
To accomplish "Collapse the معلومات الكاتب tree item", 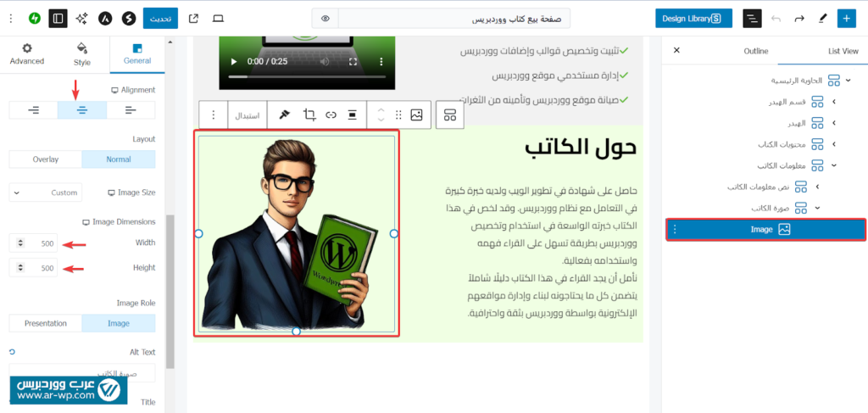I will coord(834,165).
